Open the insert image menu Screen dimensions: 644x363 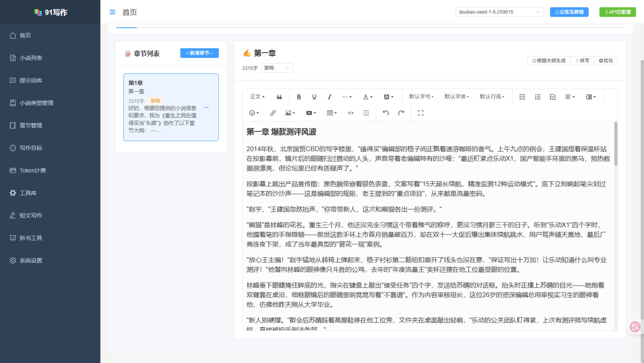(290, 113)
